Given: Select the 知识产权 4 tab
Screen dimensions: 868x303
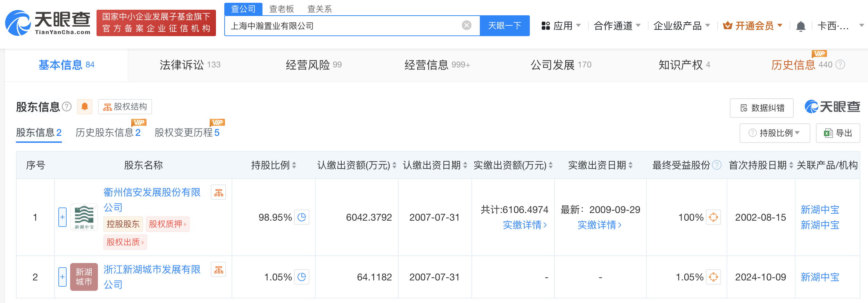Looking at the screenshot, I should pyautogui.click(x=684, y=65).
